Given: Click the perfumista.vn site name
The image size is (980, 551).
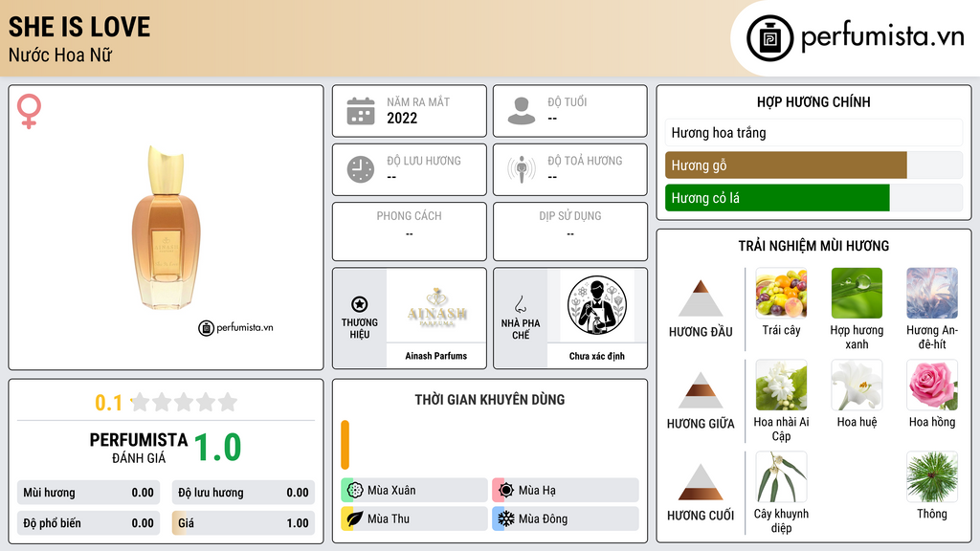Looking at the screenshot, I should tap(882, 37).
